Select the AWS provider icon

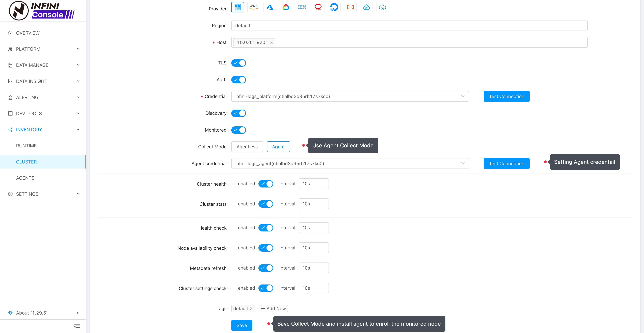click(254, 7)
